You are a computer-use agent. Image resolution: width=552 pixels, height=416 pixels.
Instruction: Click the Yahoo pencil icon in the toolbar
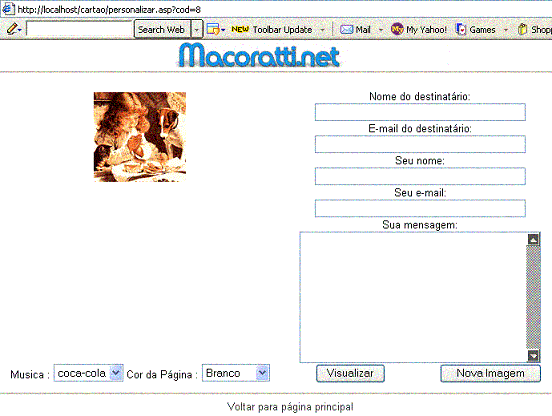(x=12, y=29)
